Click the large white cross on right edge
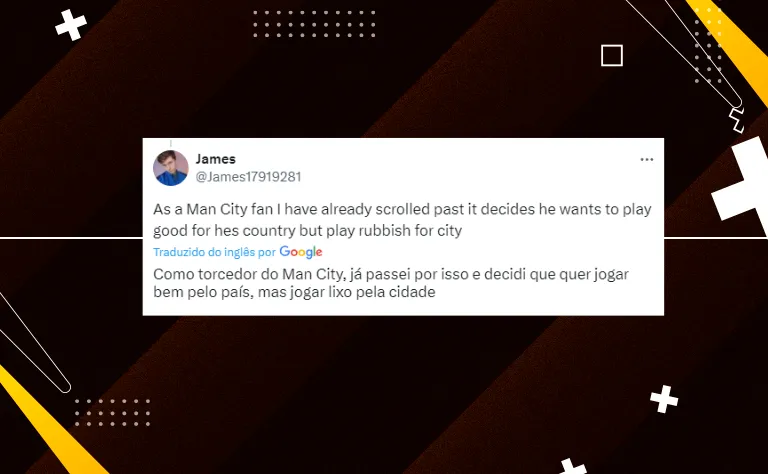Image resolution: width=768 pixels, height=474 pixels. pos(742,186)
